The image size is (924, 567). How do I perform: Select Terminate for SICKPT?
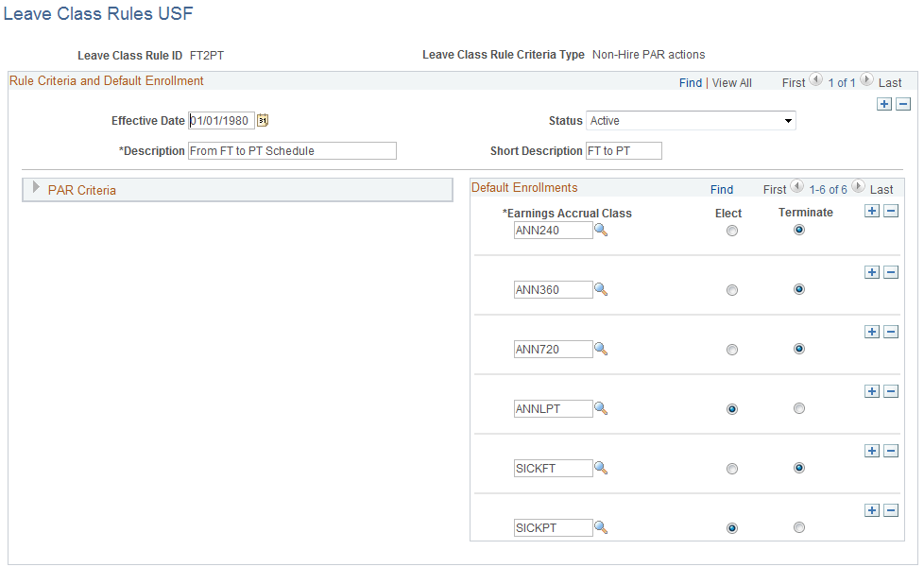(799, 527)
